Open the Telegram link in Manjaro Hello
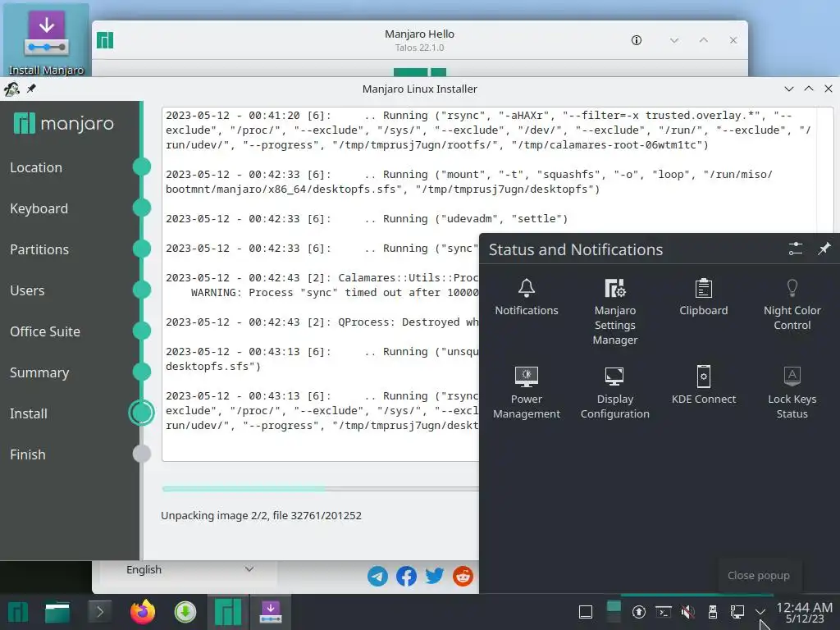 (x=377, y=577)
